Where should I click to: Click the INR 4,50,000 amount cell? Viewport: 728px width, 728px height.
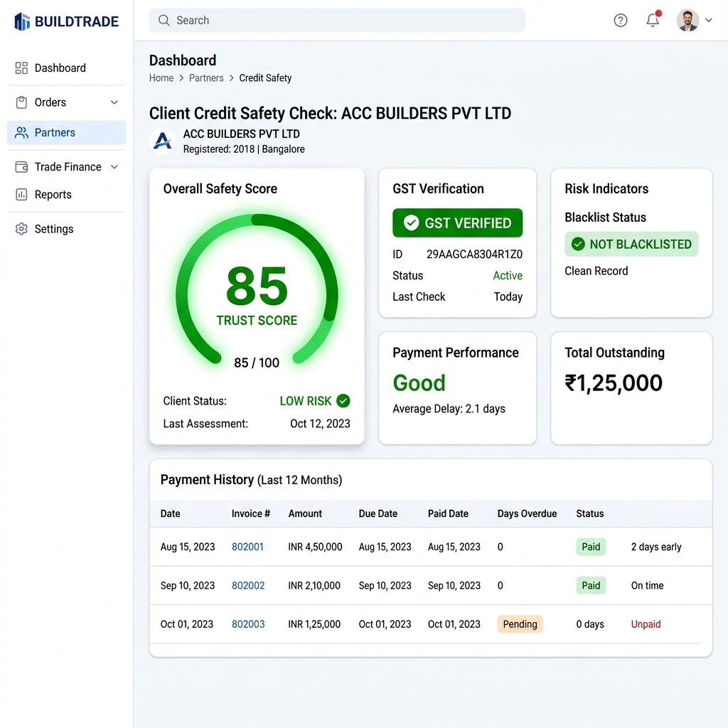[x=315, y=547]
